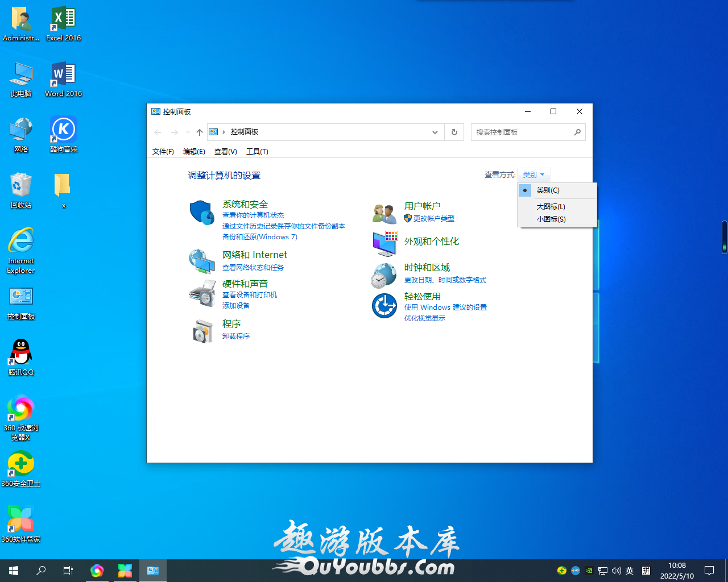This screenshot has height=582, width=728.
Task: Click the Up arrow navigation button
Action: (x=200, y=132)
